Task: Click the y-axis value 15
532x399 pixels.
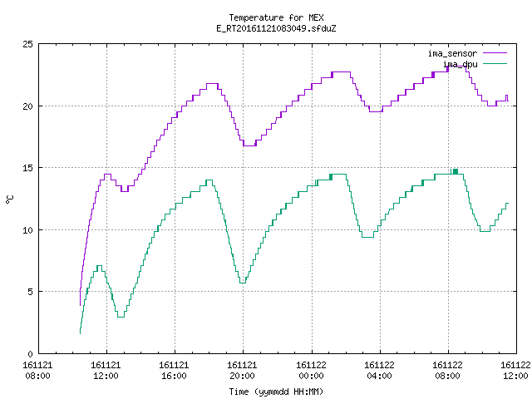Action: [27, 168]
